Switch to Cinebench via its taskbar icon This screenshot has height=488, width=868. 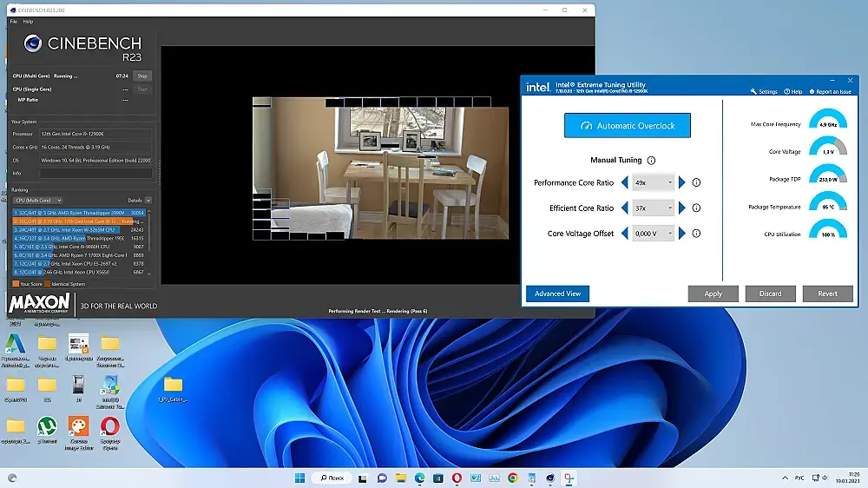pos(550,478)
